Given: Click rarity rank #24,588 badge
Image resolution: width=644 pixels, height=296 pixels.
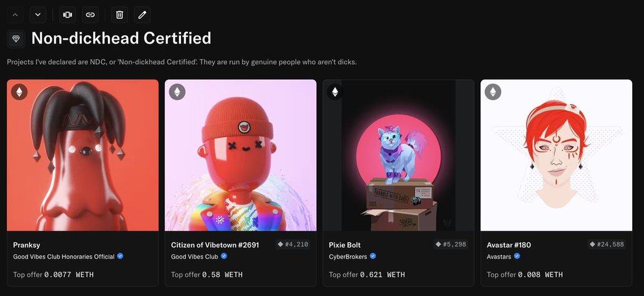Looking at the screenshot, I should [x=606, y=244].
